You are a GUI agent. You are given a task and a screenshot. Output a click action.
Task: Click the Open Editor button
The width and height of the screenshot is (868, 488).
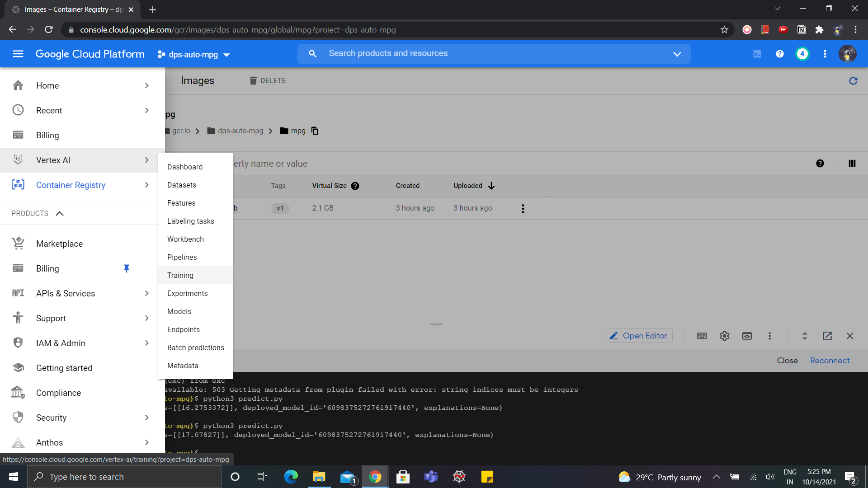click(x=639, y=336)
